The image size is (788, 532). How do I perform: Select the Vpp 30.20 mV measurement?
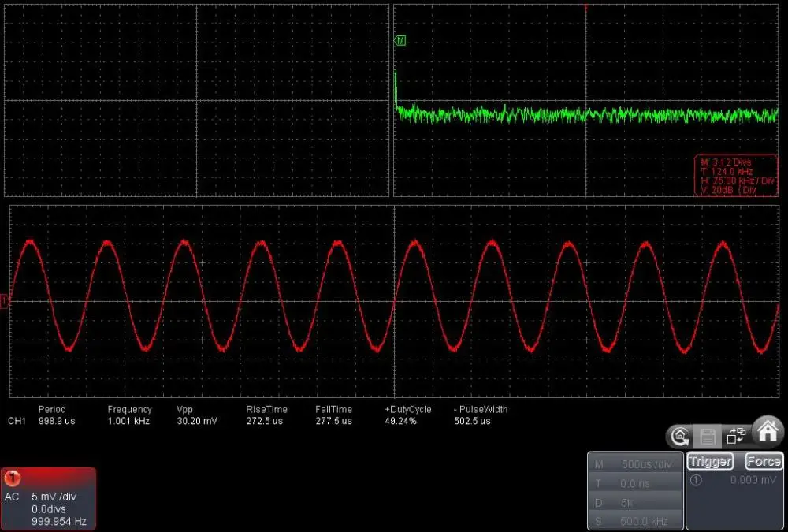[x=196, y=415]
